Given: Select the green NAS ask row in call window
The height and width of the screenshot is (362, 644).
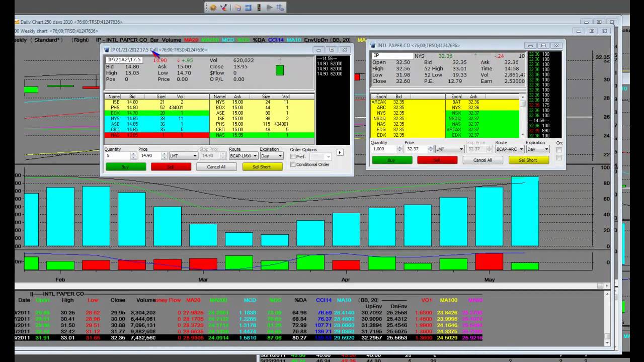Looking at the screenshot, I should [x=262, y=135].
